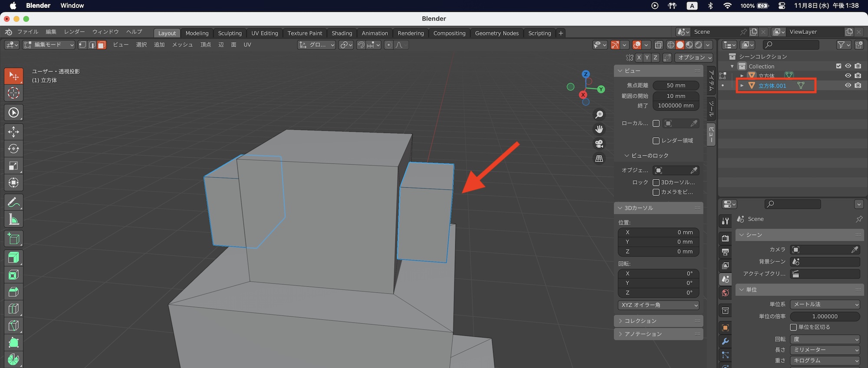
Task: Select the Rotate tool
Action: (x=13, y=149)
